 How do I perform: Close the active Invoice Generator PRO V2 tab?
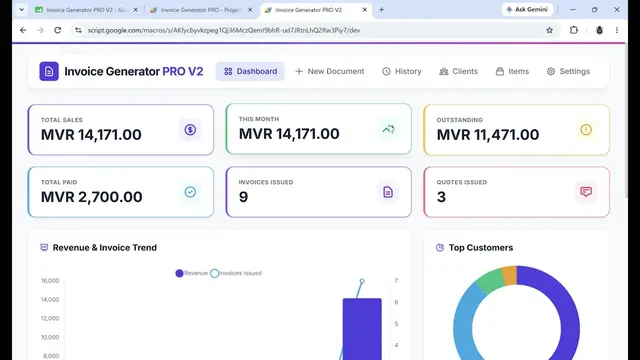[x=364, y=9]
